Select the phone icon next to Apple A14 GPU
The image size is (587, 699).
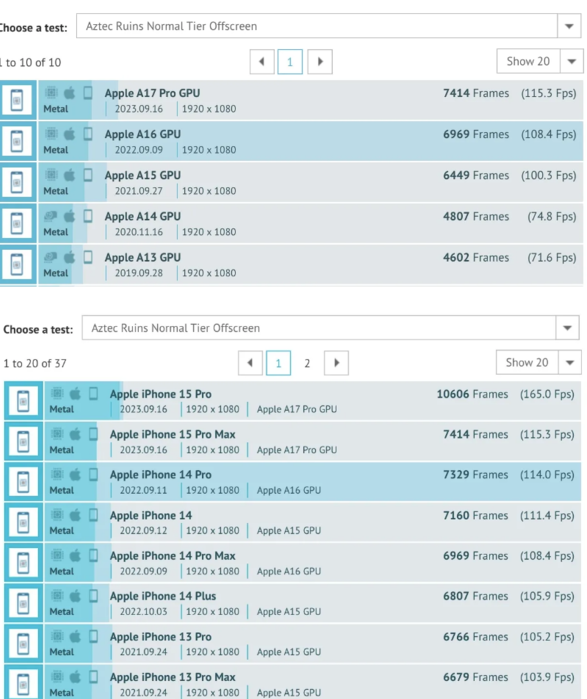17,223
